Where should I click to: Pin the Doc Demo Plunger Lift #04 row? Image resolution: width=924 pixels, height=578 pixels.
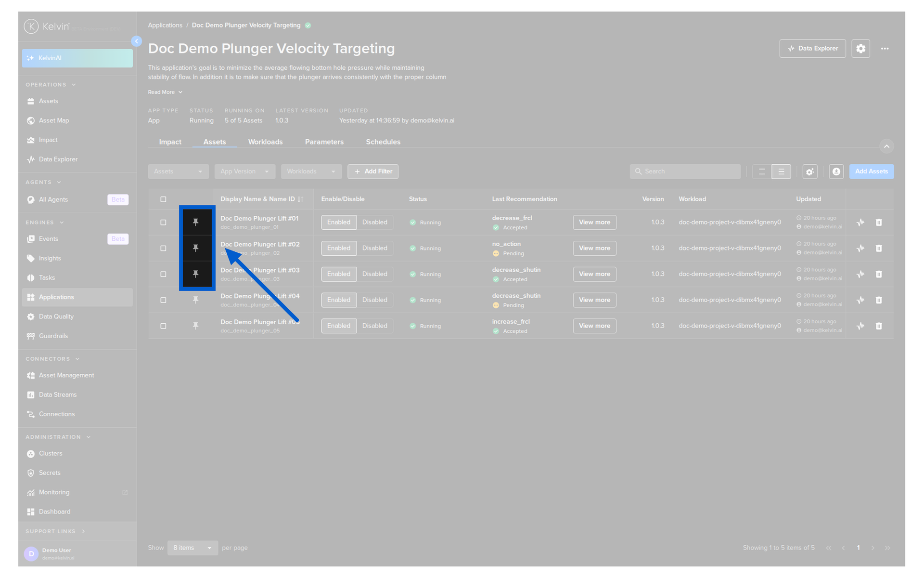(195, 300)
